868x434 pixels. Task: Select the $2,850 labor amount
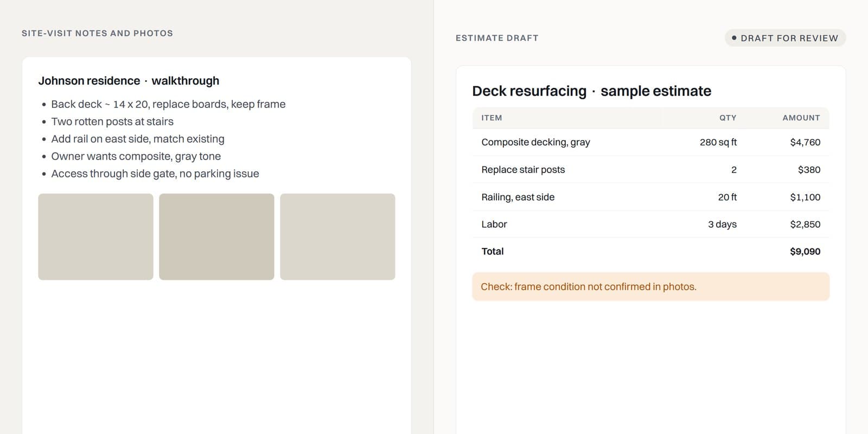click(805, 224)
